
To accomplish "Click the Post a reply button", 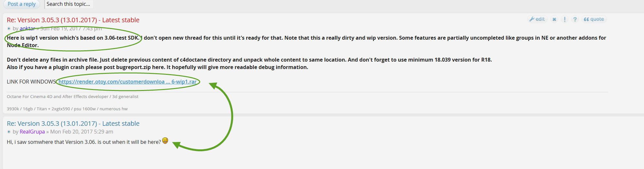I will 21,4.
